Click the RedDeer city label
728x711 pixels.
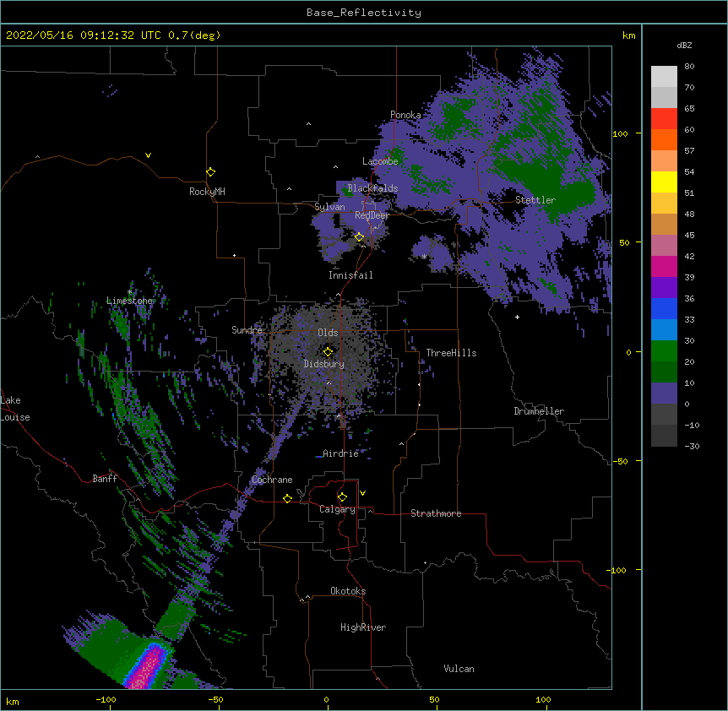(372, 215)
